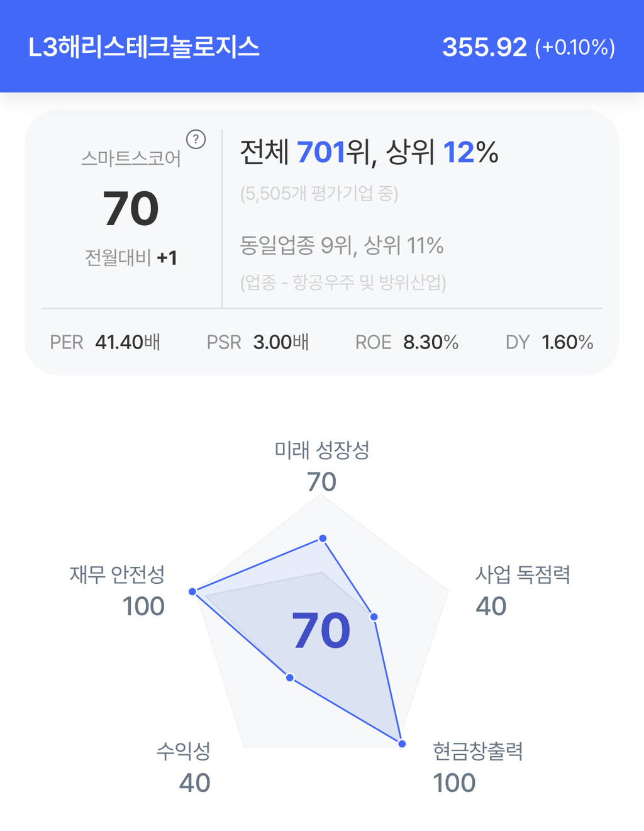Tap the L3해리스테크놀로지스 stock title
This screenshot has height=831, width=644.
tap(144, 48)
